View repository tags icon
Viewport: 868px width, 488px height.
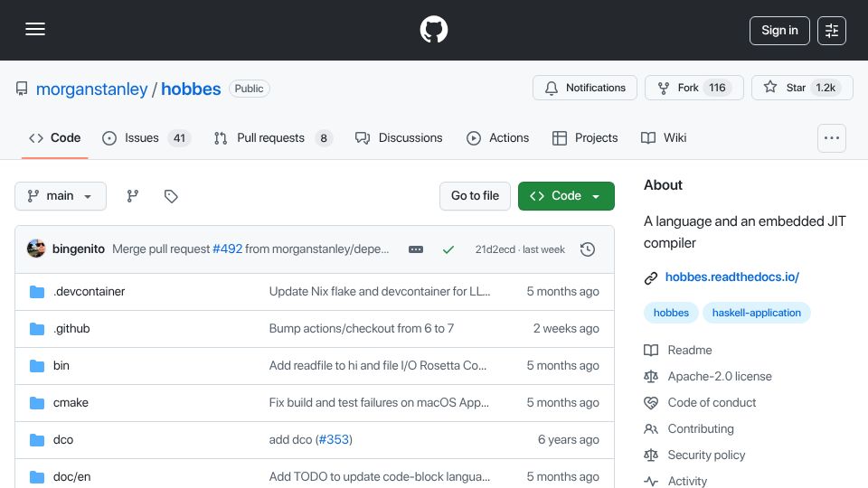(x=171, y=196)
